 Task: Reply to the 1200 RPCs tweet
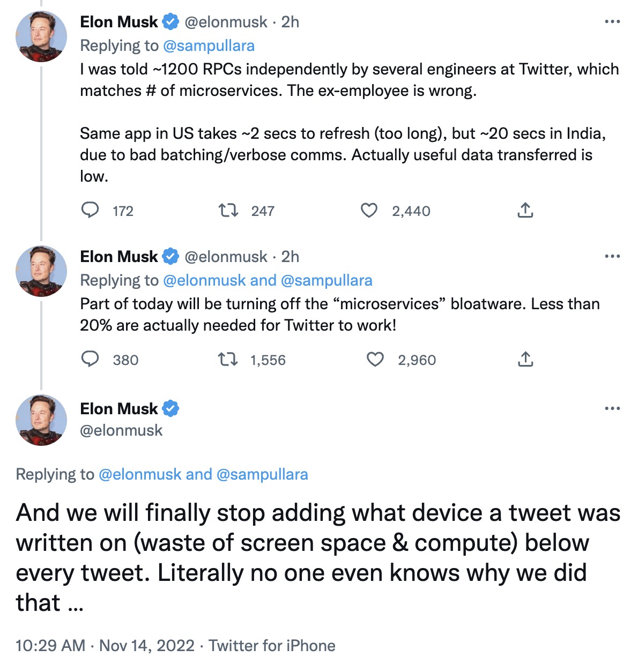90,210
